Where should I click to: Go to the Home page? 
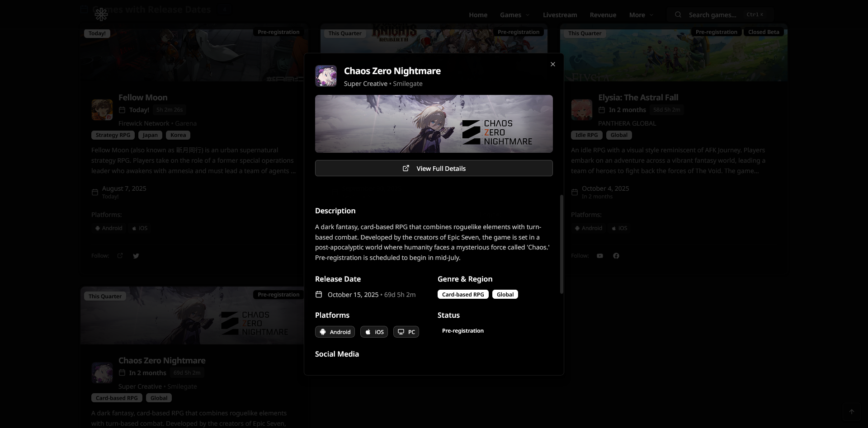tap(478, 15)
